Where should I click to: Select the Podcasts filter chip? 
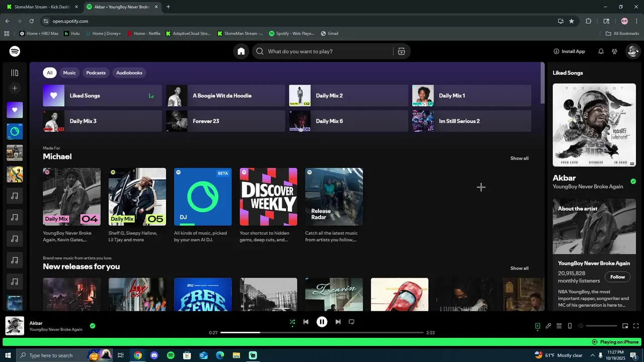point(96,73)
